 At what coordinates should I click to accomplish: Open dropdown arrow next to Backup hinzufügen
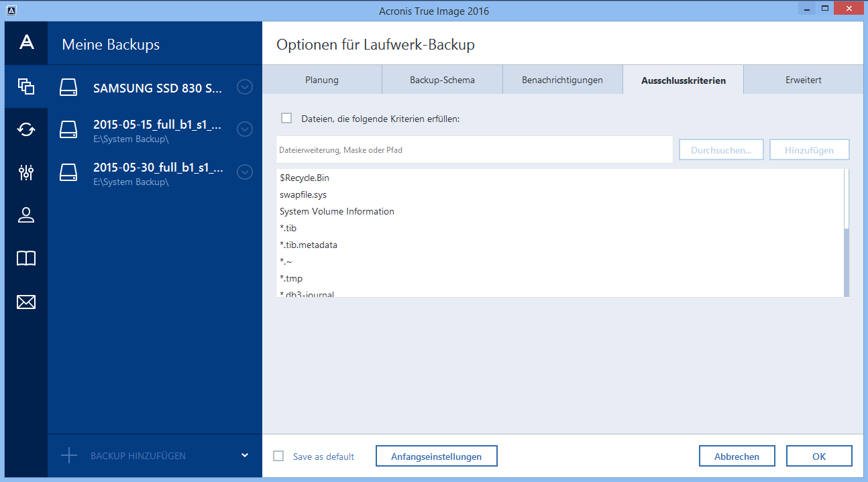click(x=245, y=456)
